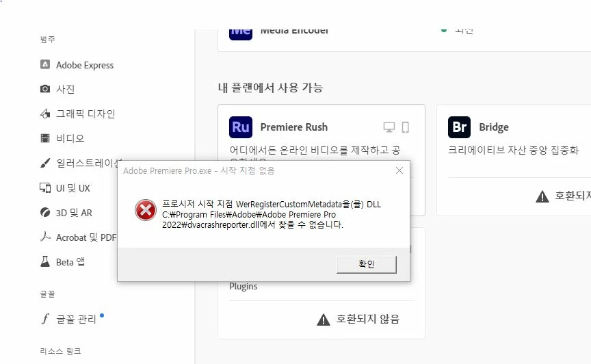Click the graphic design icon beside 그래픽 디자인
The height and width of the screenshot is (364, 591).
45,114
